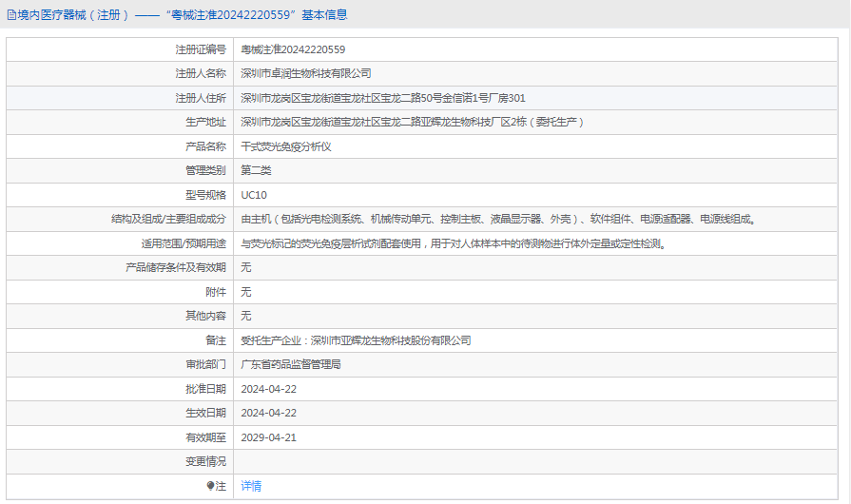Select intended use text starting 与荧光标记的
The image size is (851, 504).
click(x=454, y=243)
